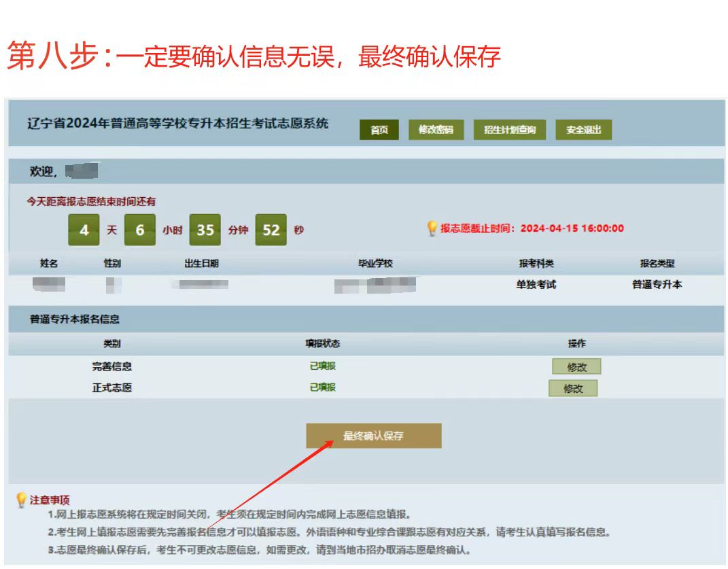
Task: Open 招生计划查询 from the top navigation
Action: pos(510,130)
